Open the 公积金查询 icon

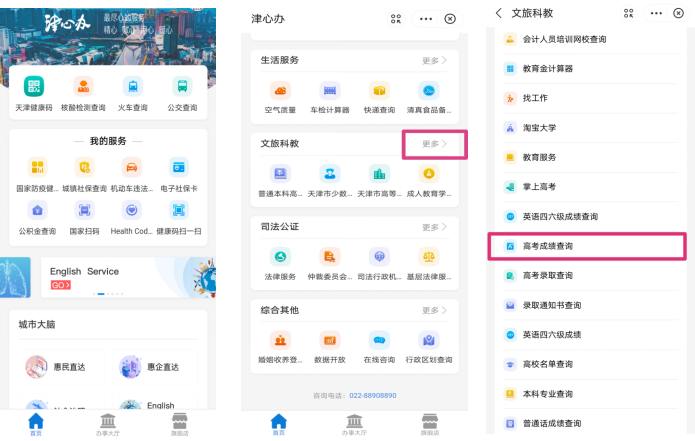[x=37, y=210]
